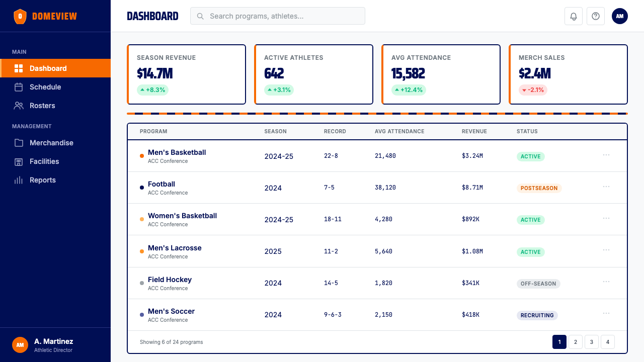Click the 21,480 attendance value
The height and width of the screenshot is (362, 644).
385,156
